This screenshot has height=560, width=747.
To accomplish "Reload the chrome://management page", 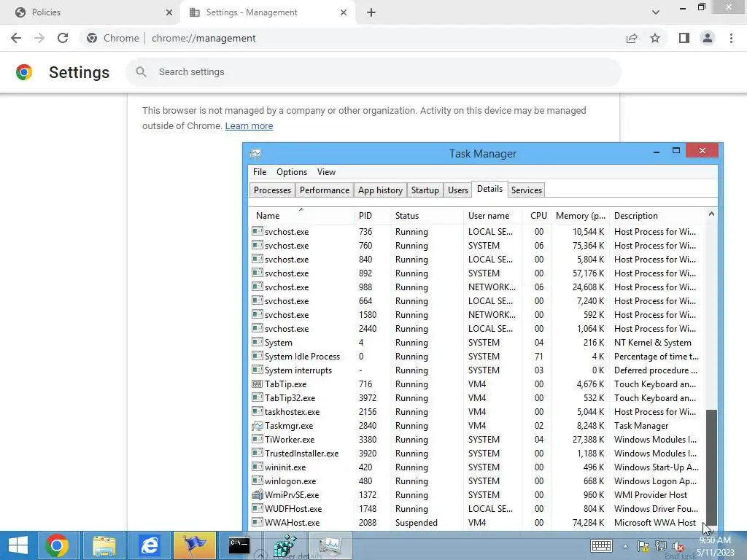I will [x=63, y=38].
